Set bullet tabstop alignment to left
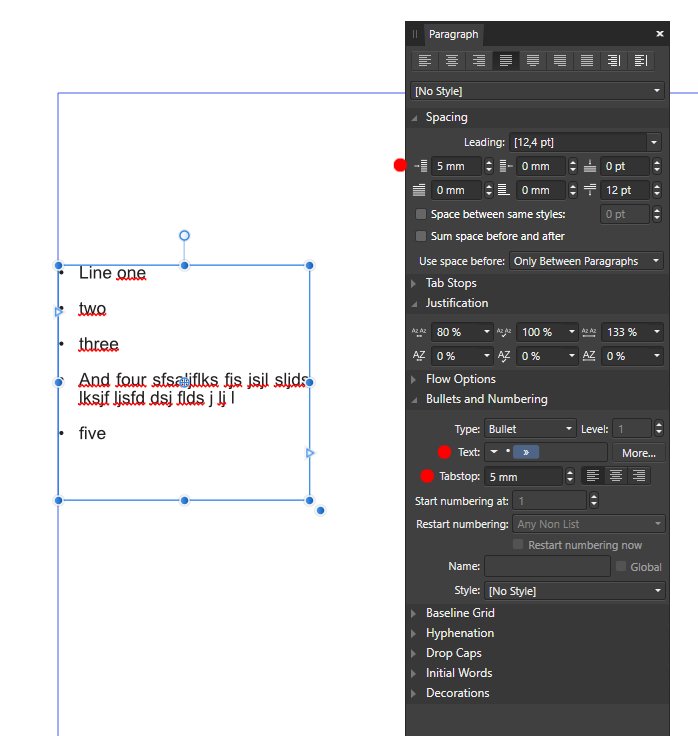The image size is (698, 736). pos(593,476)
